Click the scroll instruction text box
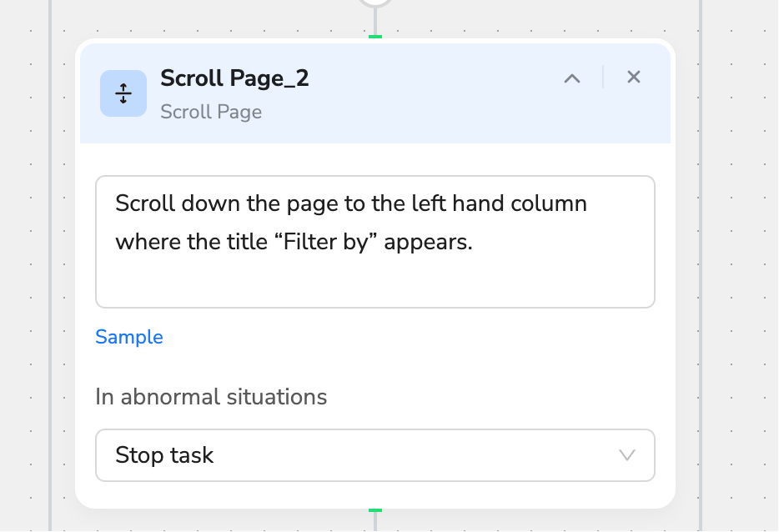Screen dimensions: 779x532 375,242
